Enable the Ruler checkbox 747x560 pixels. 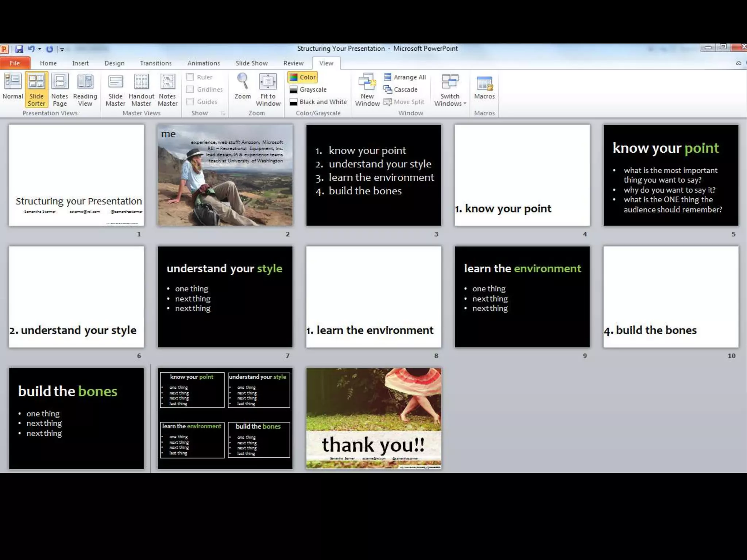(x=190, y=77)
